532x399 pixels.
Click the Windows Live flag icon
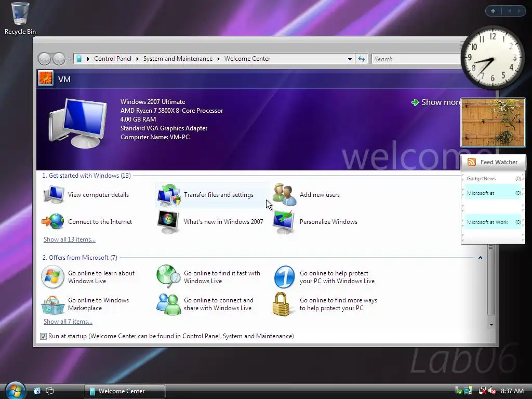(x=52, y=277)
